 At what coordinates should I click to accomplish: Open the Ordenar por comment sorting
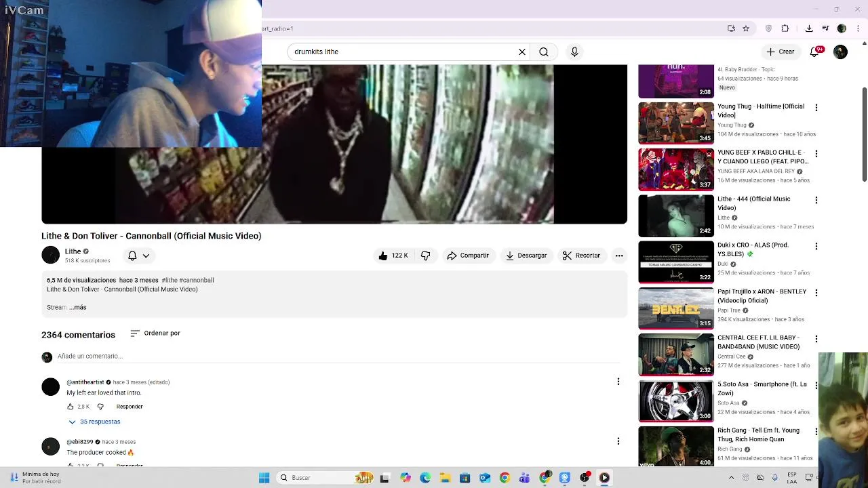point(155,333)
